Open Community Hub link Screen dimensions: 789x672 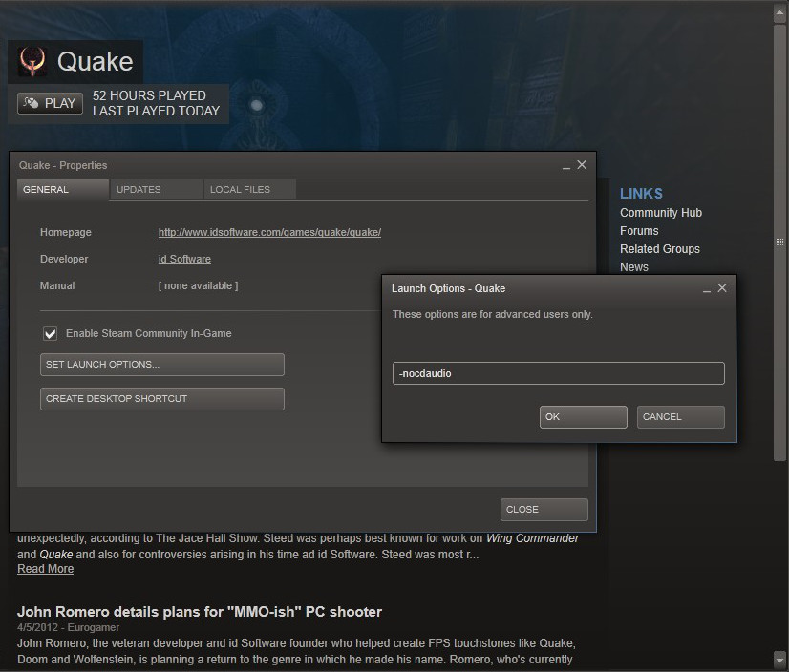coord(661,213)
